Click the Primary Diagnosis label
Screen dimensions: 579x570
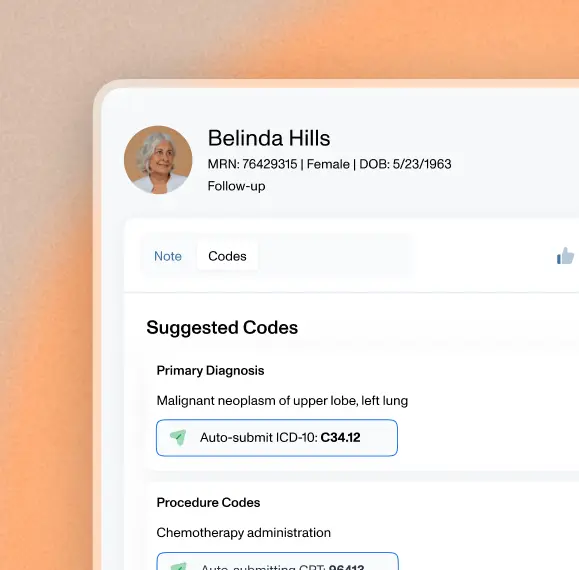coord(210,371)
